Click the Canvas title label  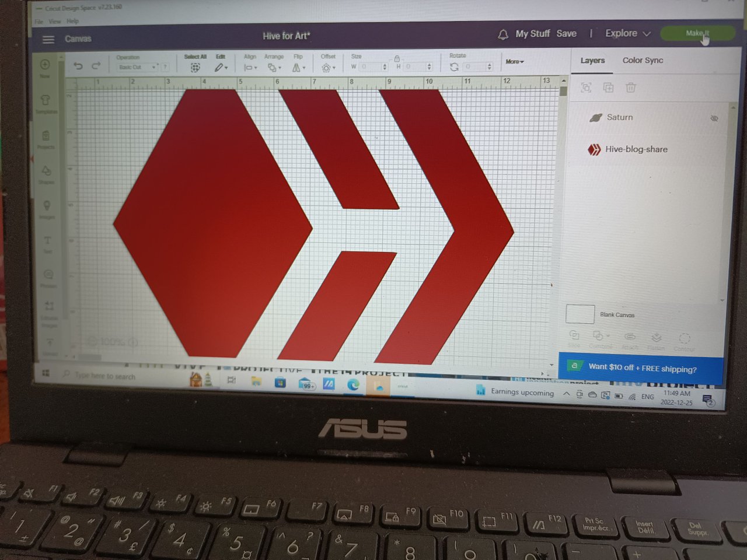(x=78, y=38)
